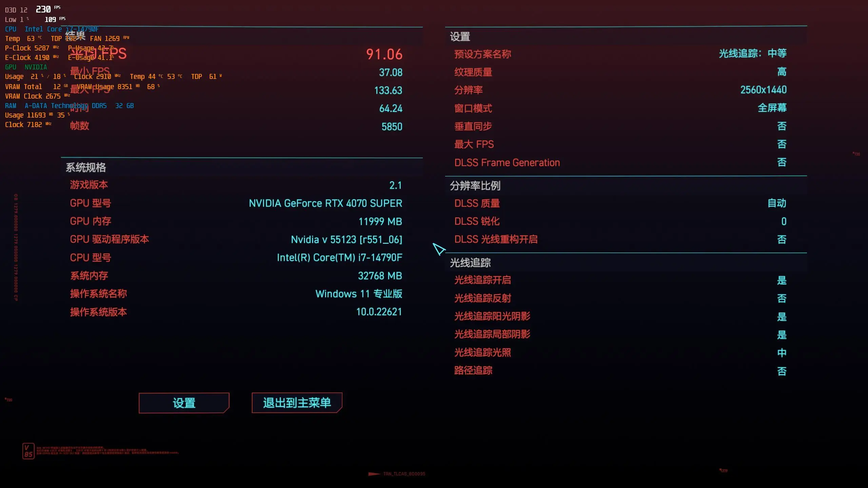Click NVIDIA GPU monitoring icon

click(x=36, y=67)
